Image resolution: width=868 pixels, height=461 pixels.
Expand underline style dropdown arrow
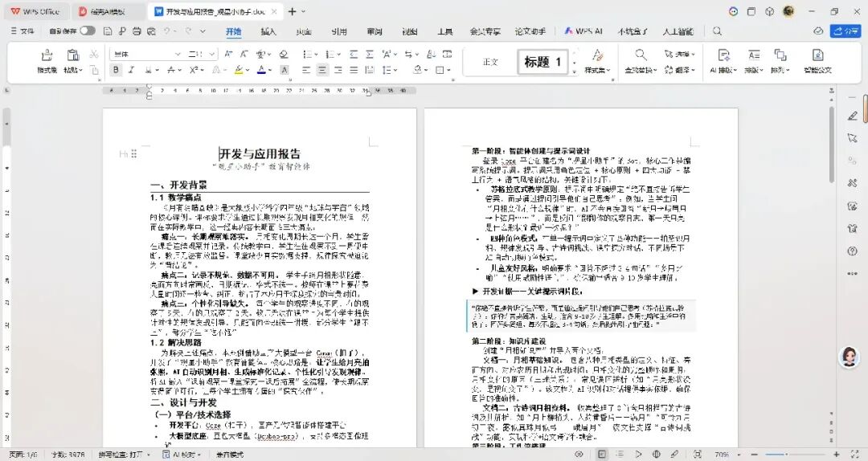pos(158,71)
